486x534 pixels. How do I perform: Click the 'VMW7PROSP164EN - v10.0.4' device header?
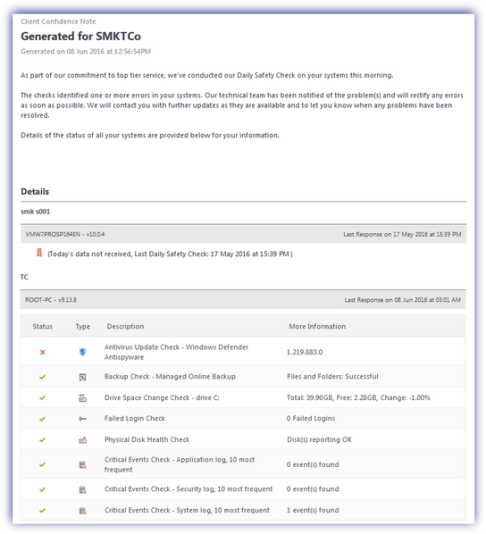tap(65, 234)
